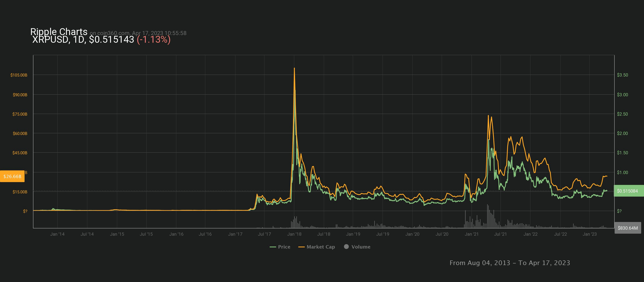Click the Jan '20 time axis label
This screenshot has width=644, height=282.
coord(412,234)
